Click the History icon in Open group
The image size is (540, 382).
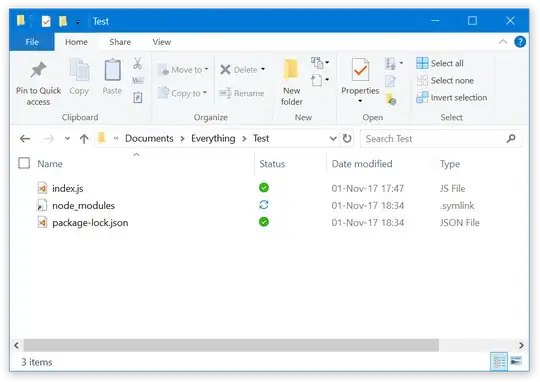coord(391,100)
